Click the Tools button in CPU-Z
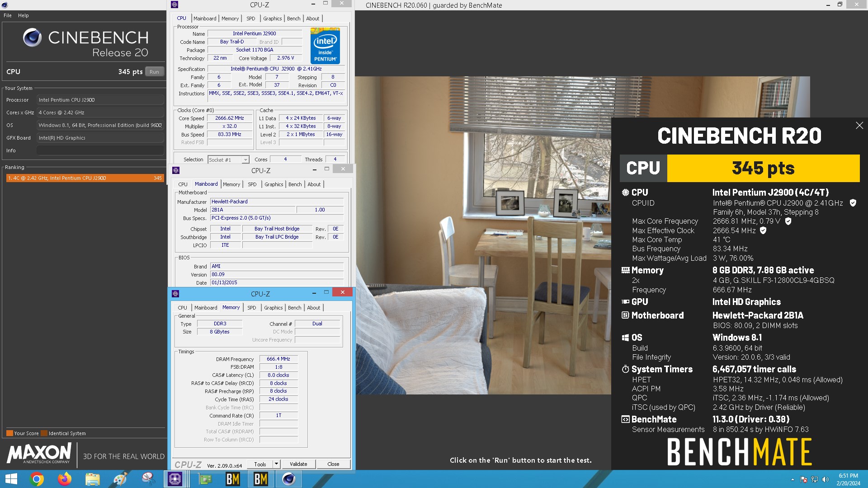The image size is (868, 488). (x=260, y=464)
